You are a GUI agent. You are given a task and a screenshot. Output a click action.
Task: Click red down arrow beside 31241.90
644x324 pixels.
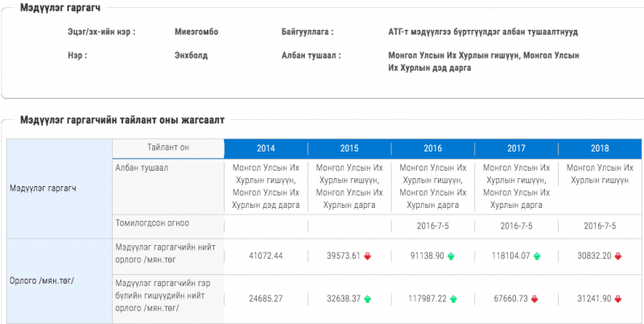tap(618, 298)
